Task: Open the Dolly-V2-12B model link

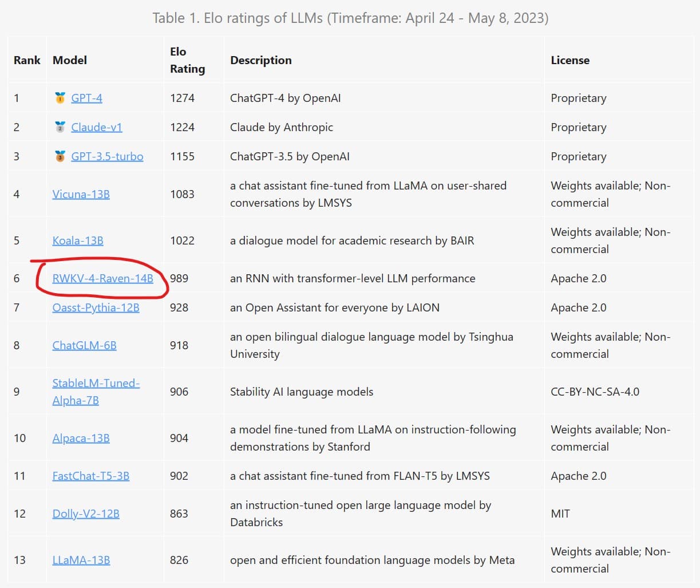Action: coord(86,514)
